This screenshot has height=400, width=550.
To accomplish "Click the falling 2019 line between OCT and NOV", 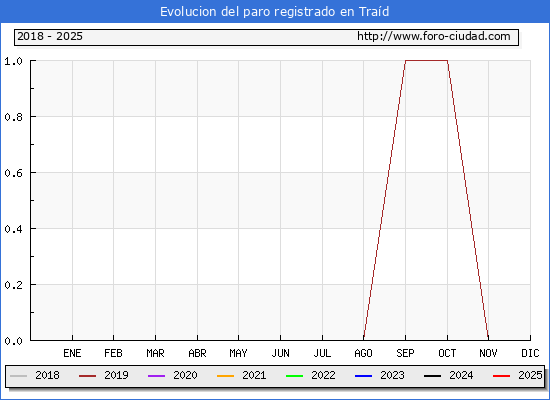I will tap(468, 200).
